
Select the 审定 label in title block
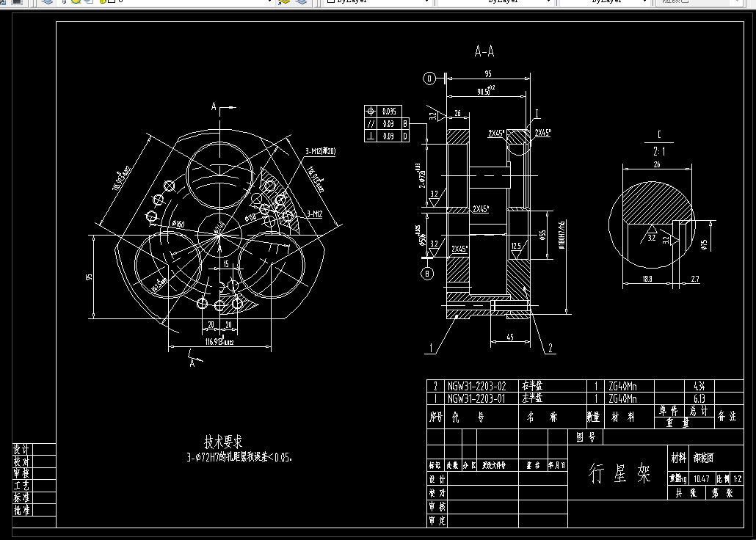[437, 520]
